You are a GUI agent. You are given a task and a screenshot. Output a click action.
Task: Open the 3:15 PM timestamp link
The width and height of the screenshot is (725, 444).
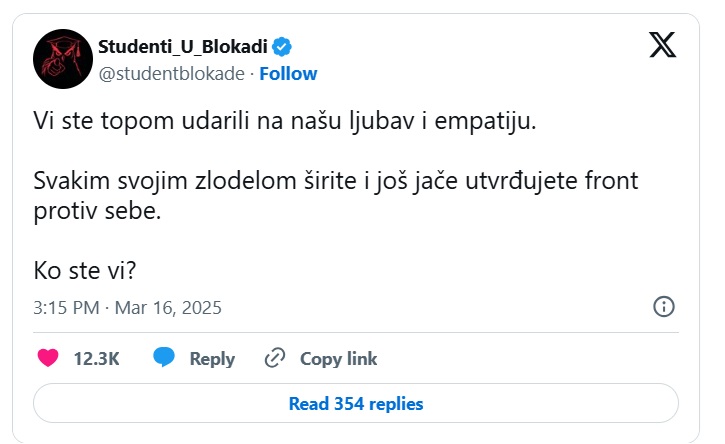pos(66,308)
